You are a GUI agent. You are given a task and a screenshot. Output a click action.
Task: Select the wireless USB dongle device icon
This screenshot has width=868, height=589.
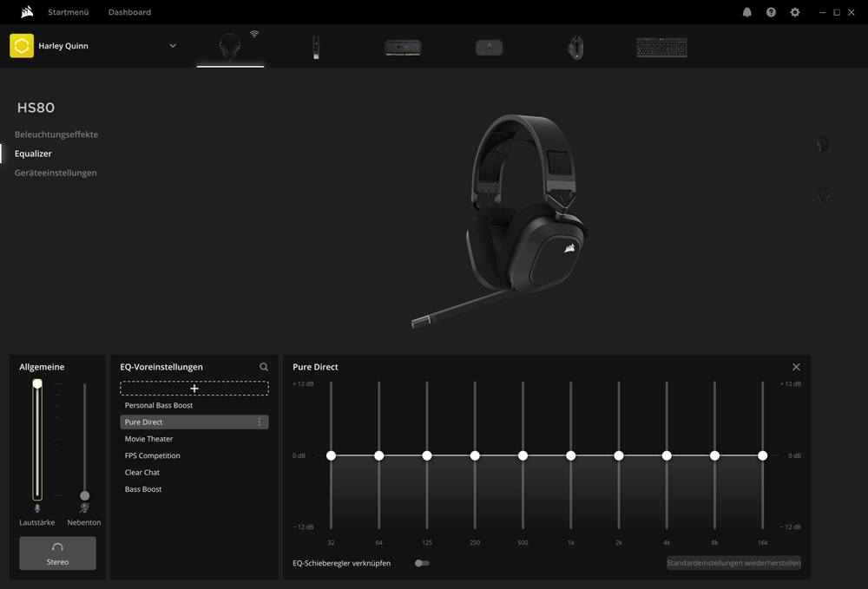316,47
